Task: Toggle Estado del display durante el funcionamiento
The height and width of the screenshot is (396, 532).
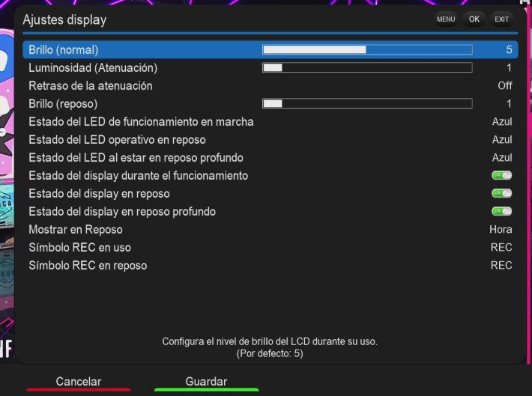Action: pos(502,176)
